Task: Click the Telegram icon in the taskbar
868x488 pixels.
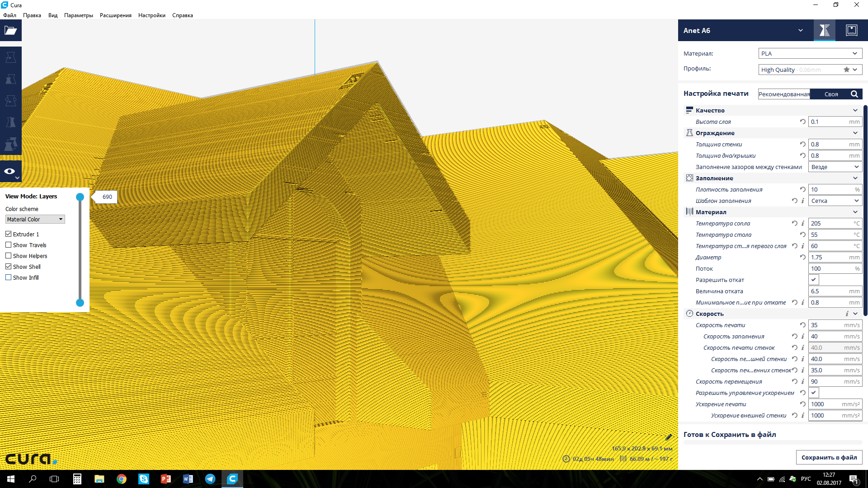Action: pos(210,479)
